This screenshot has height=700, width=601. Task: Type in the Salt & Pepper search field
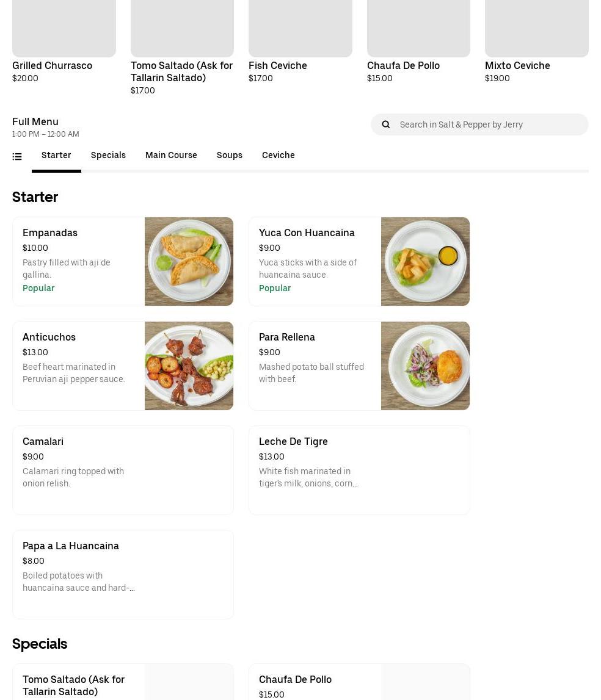pos(489,124)
